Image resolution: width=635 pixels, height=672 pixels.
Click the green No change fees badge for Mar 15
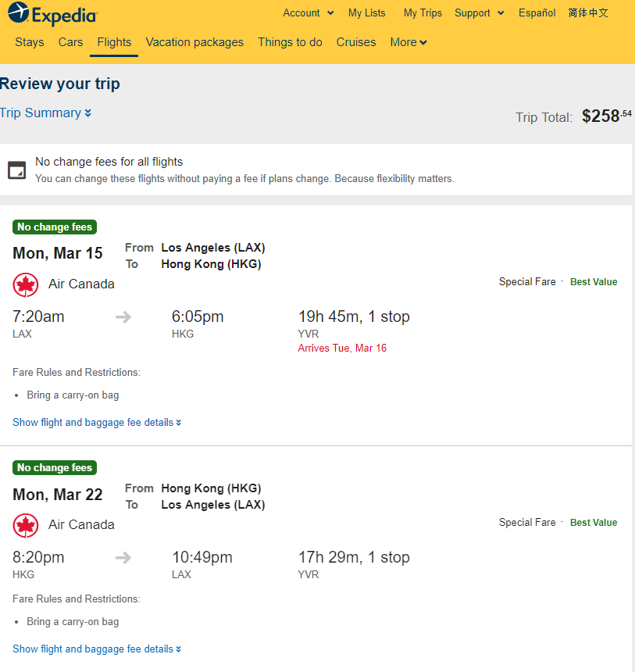click(55, 227)
